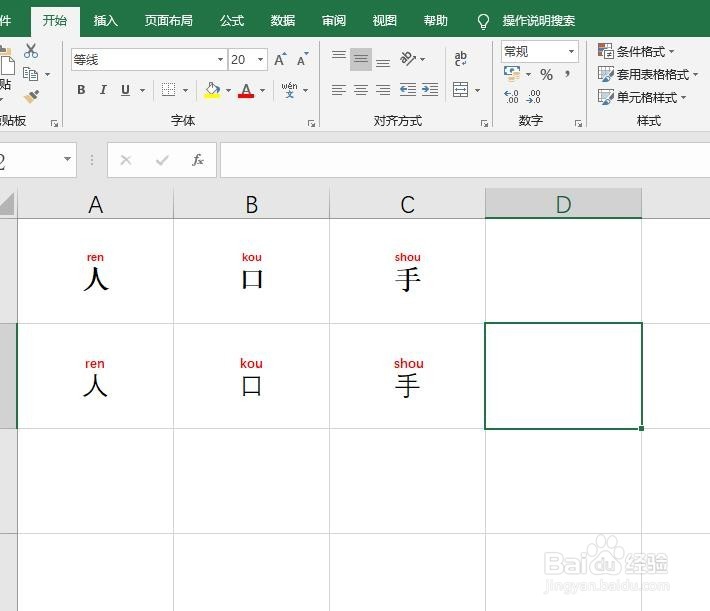The image size is (710, 611).
Task: Cancel formula entry with X icon
Action: 126,160
